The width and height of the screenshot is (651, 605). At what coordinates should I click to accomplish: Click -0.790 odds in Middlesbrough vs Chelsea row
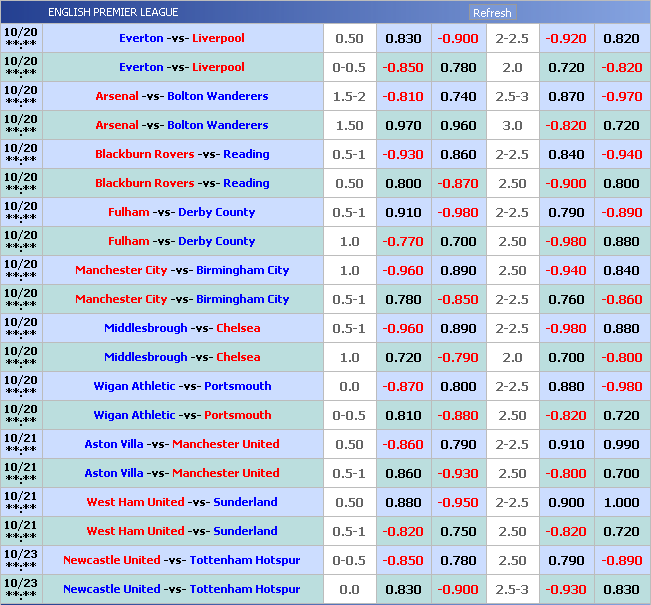[x=458, y=358]
